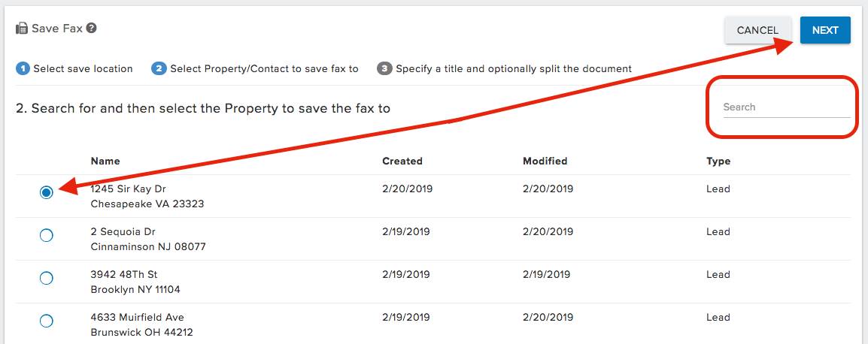This screenshot has width=868, height=344.
Task: Open Select Property/Contact to save fax to step
Action: [264, 69]
